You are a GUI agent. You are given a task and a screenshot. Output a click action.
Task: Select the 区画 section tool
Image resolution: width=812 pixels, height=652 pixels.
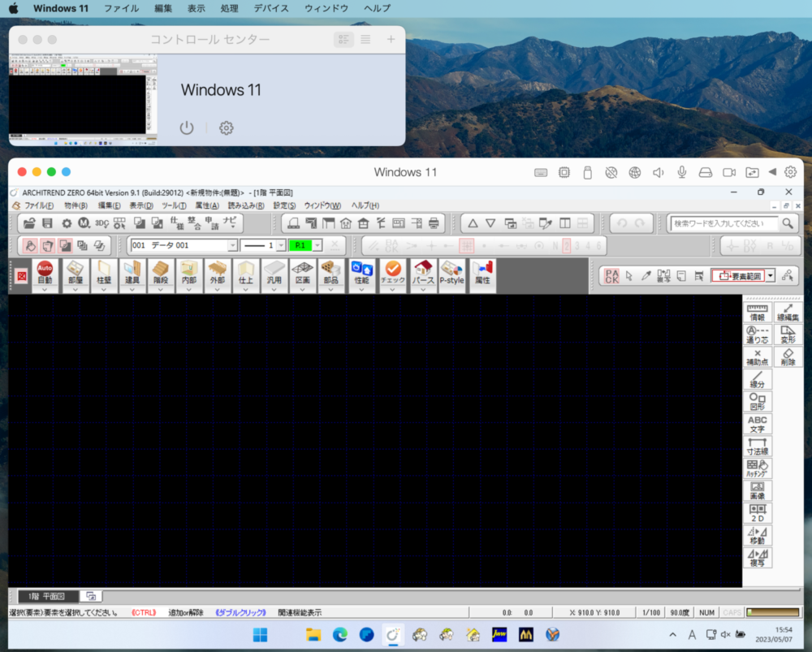pyautogui.click(x=302, y=272)
